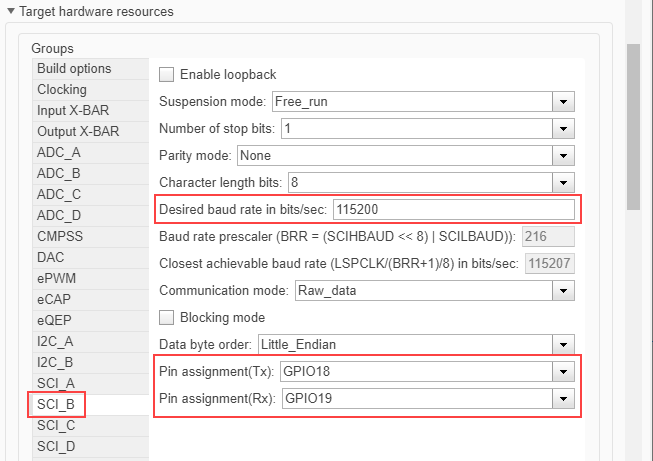
Task: Select the SCI_B group
Action: 56,404
